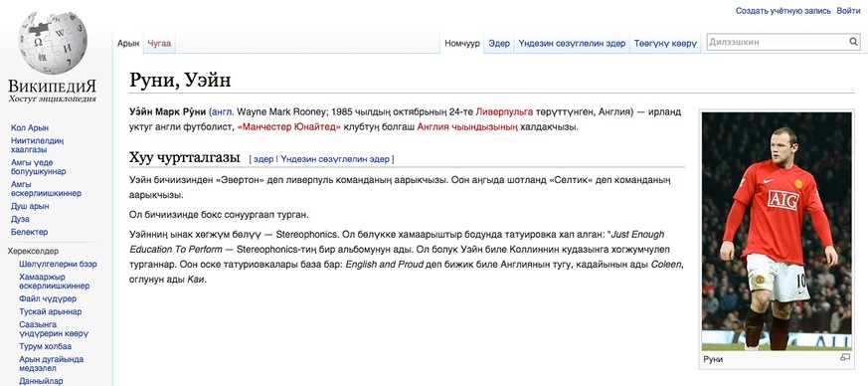
Task: Click the Войти login link
Action: pyautogui.click(x=849, y=11)
